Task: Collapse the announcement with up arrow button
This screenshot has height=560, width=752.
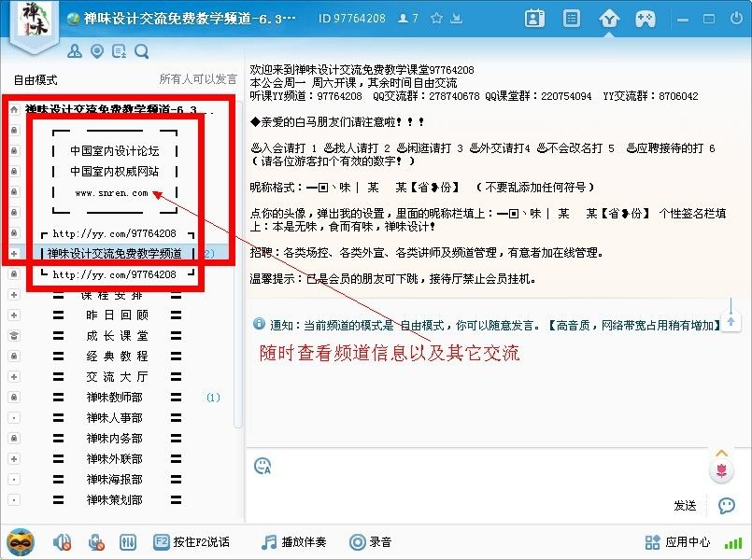Action: click(x=731, y=321)
